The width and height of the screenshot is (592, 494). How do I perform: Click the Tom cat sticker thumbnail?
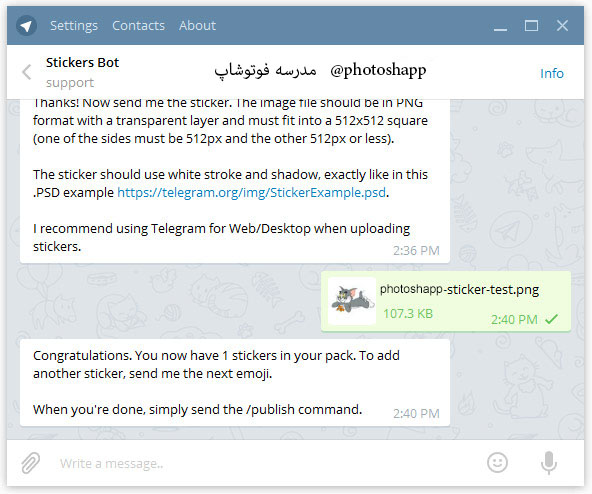click(x=352, y=301)
